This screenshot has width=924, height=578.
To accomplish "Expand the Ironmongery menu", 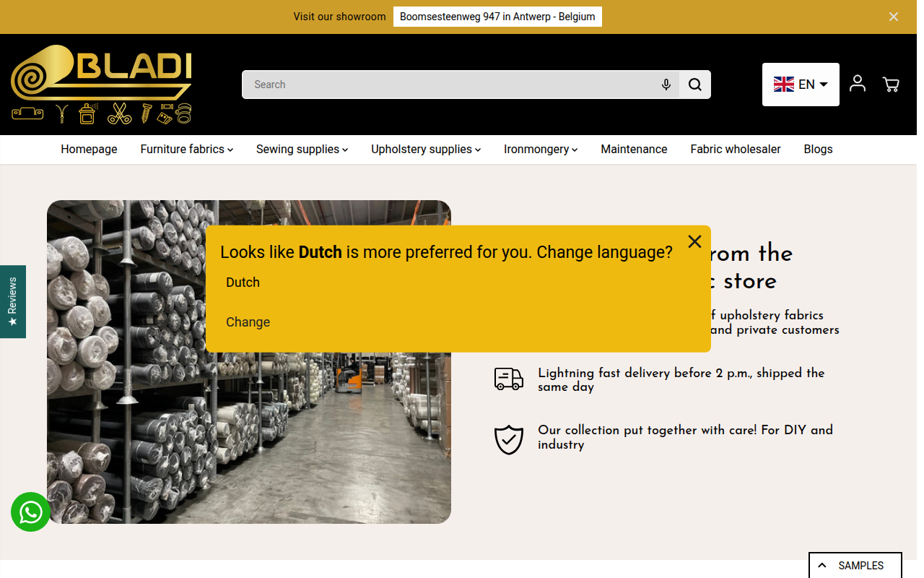I will tap(541, 150).
